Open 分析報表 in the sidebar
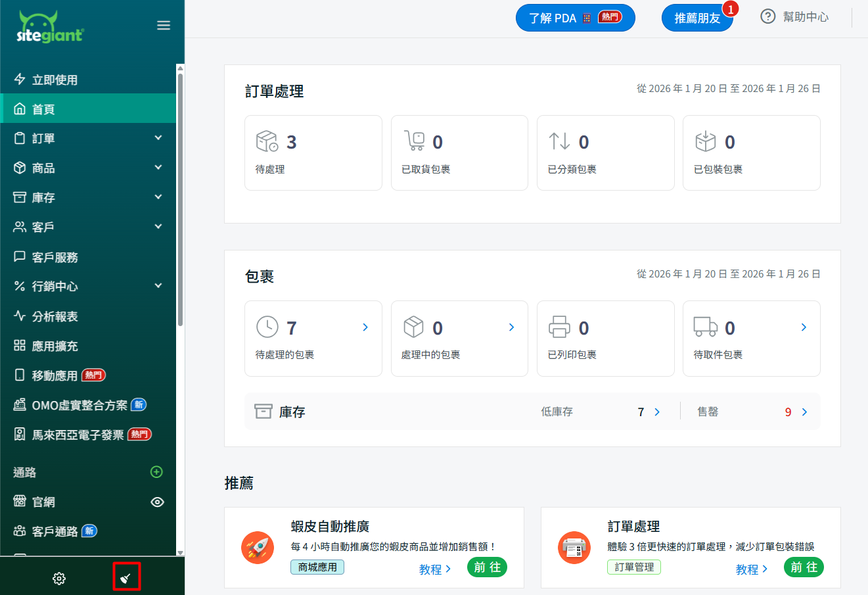Viewport: 868px width, 595px height. pos(55,316)
